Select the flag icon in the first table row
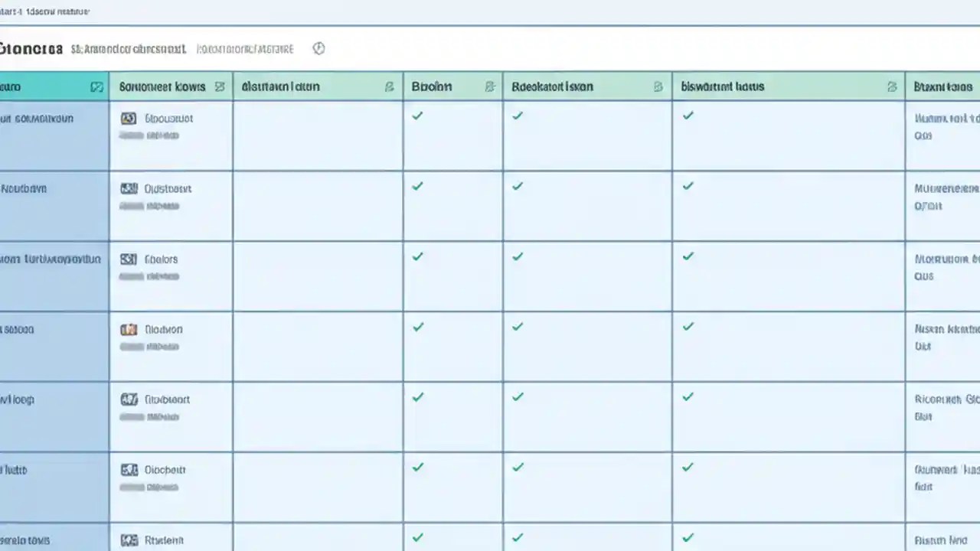This screenshot has width=980, height=551. coord(129,118)
